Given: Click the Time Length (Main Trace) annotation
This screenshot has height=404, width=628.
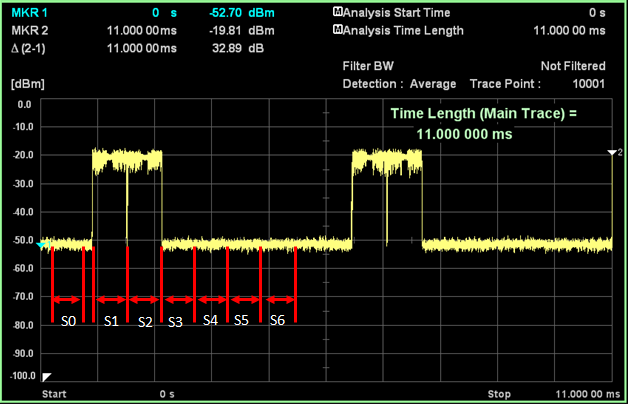Looking at the screenshot, I should pos(484,114).
